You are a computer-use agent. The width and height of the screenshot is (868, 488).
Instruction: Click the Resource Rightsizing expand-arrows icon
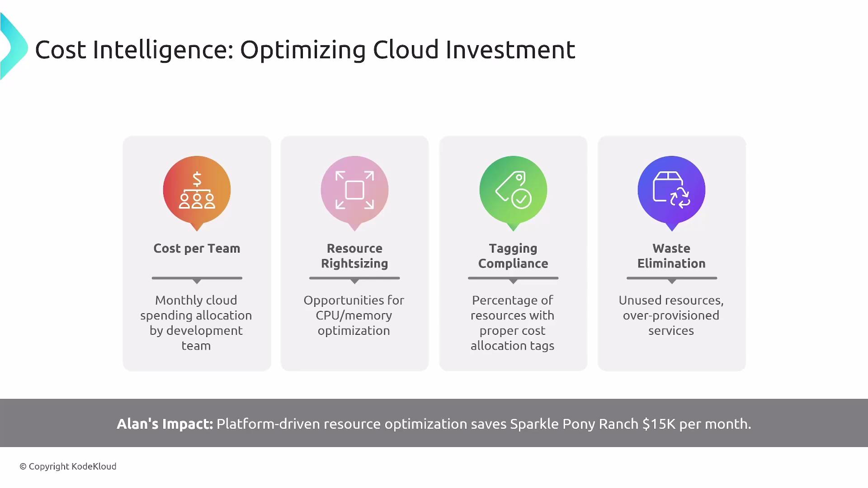[354, 190]
